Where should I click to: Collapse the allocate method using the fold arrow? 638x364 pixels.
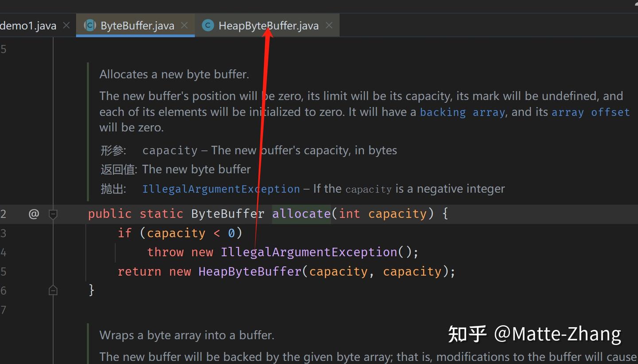coord(53,214)
